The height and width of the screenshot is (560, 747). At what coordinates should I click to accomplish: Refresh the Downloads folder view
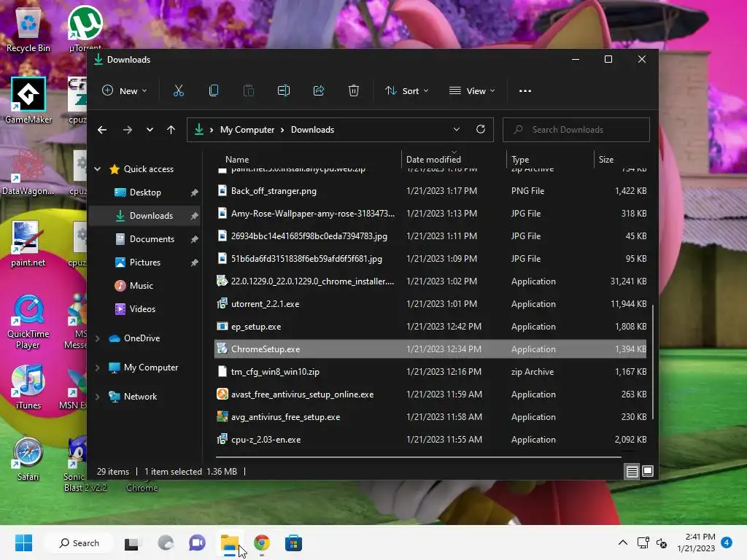click(481, 129)
